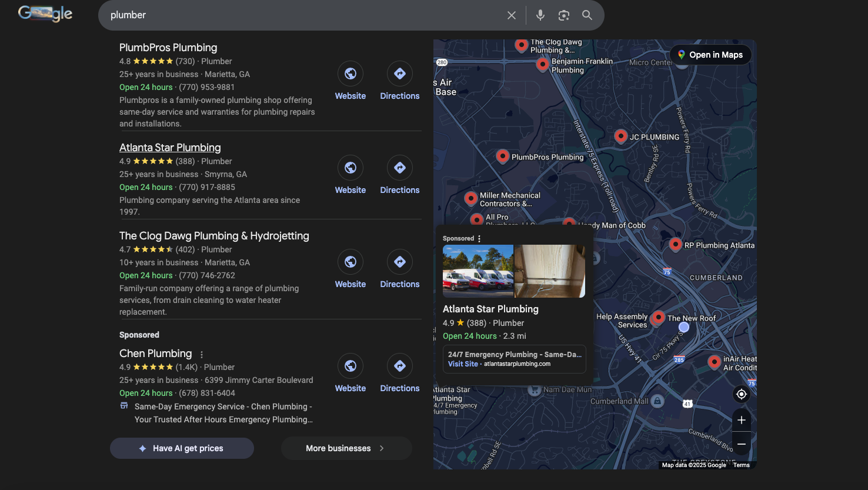This screenshot has height=490, width=868.
Task: Click the magnifying glass search icon
Action: (587, 15)
